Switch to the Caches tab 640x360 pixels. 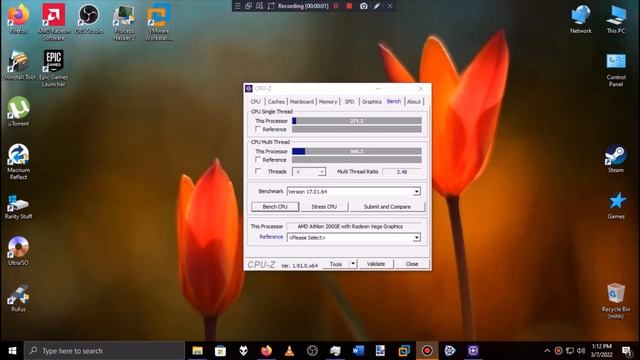pos(276,102)
